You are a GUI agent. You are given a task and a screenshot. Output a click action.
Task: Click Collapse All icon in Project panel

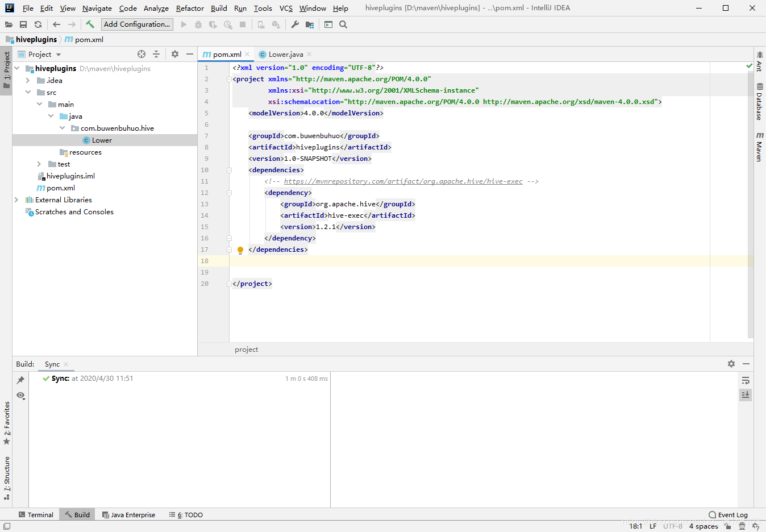tap(156, 54)
